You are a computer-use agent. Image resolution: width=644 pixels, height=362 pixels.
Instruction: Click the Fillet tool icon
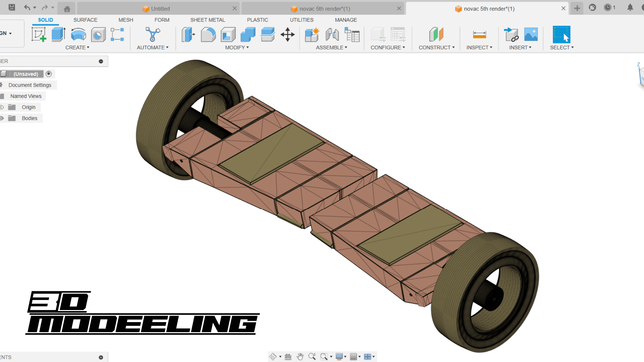pyautogui.click(x=208, y=35)
